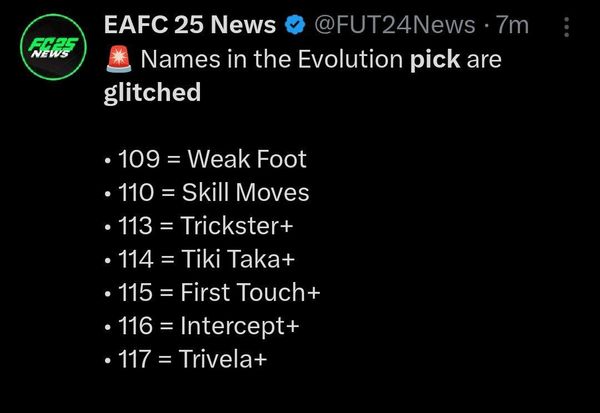Open the EAFC 25 News display name
The height and width of the screenshot is (413, 600).
click(190, 25)
